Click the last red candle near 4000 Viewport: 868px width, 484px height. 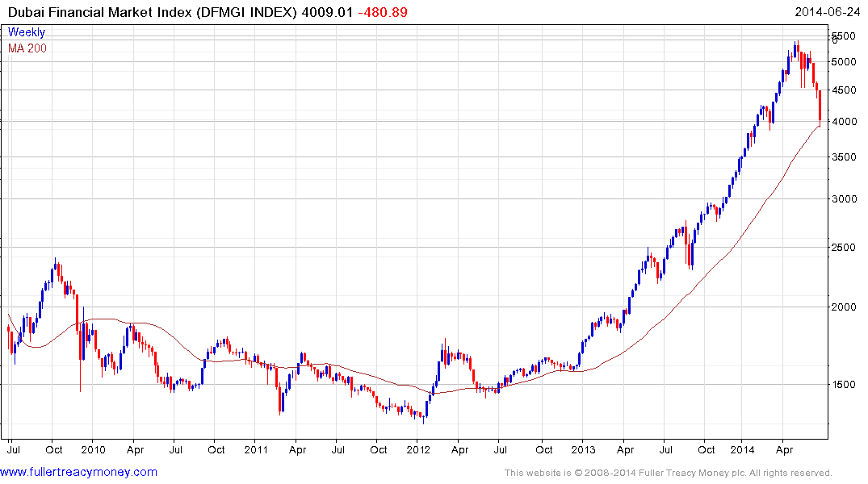[x=820, y=108]
